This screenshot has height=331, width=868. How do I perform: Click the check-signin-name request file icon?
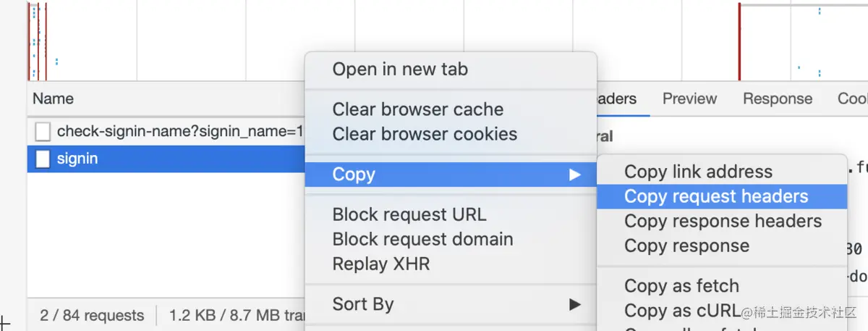click(43, 131)
